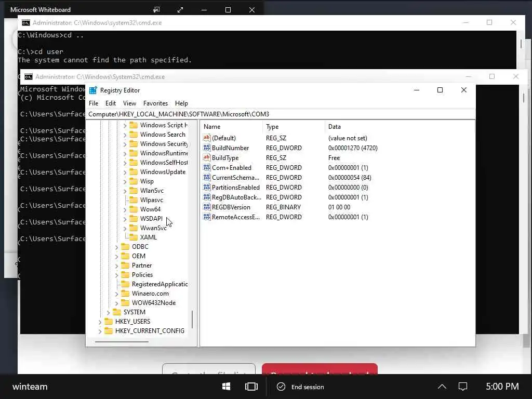Viewport: 532px width, 399px height.
Task: Select the WSDAPI folder icon
Action: pyautogui.click(x=134, y=219)
